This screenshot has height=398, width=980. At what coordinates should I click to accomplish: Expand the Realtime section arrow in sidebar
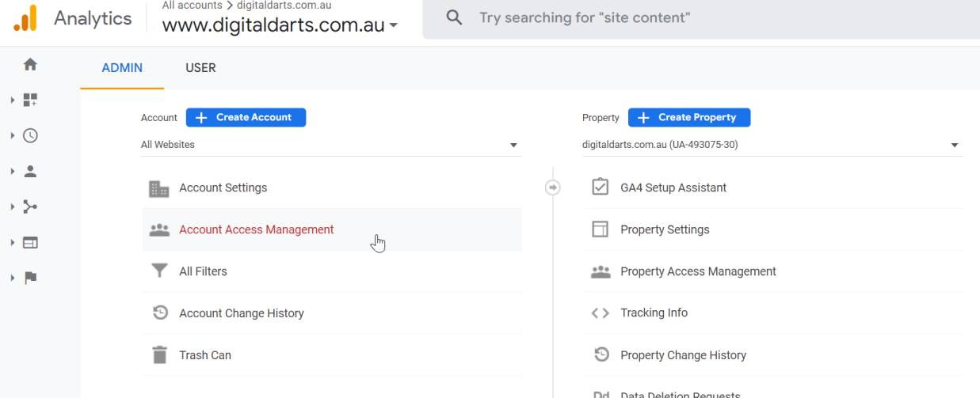coord(13,135)
